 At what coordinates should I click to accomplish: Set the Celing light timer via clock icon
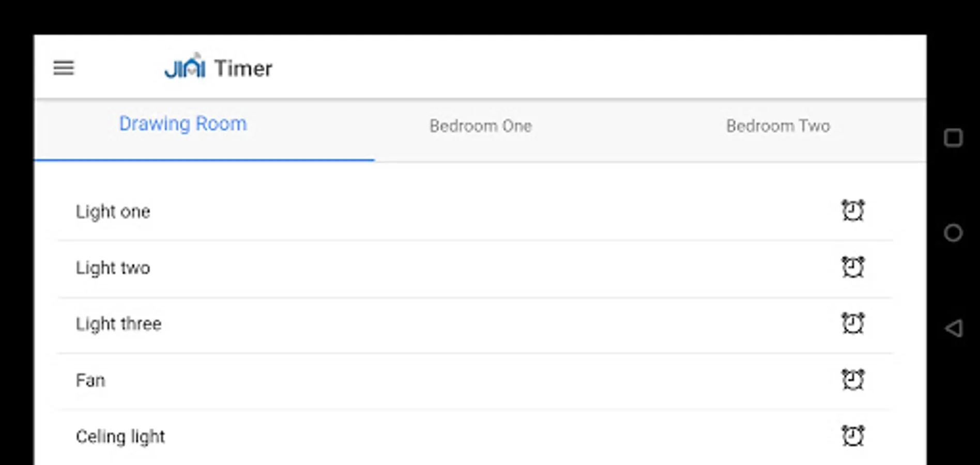tap(852, 436)
